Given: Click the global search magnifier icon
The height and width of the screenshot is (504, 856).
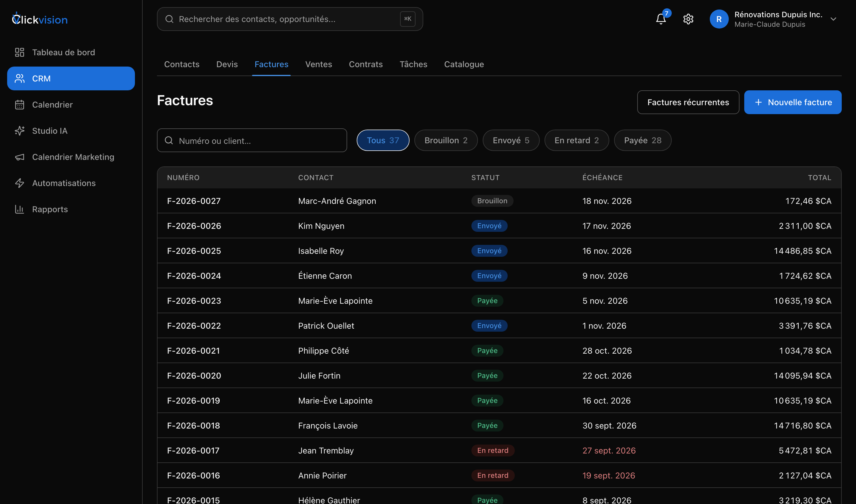Looking at the screenshot, I should 169,19.
